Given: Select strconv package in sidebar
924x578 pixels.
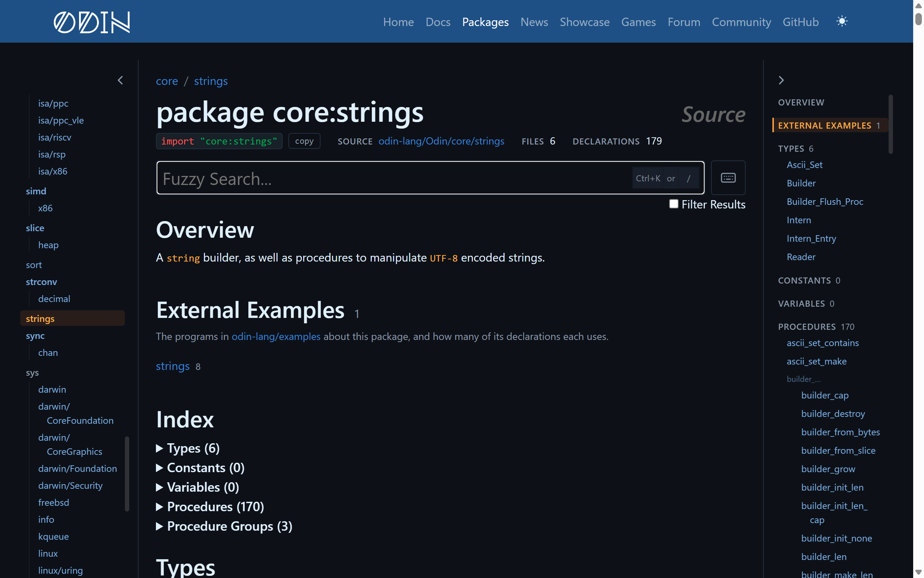Looking at the screenshot, I should tap(41, 282).
